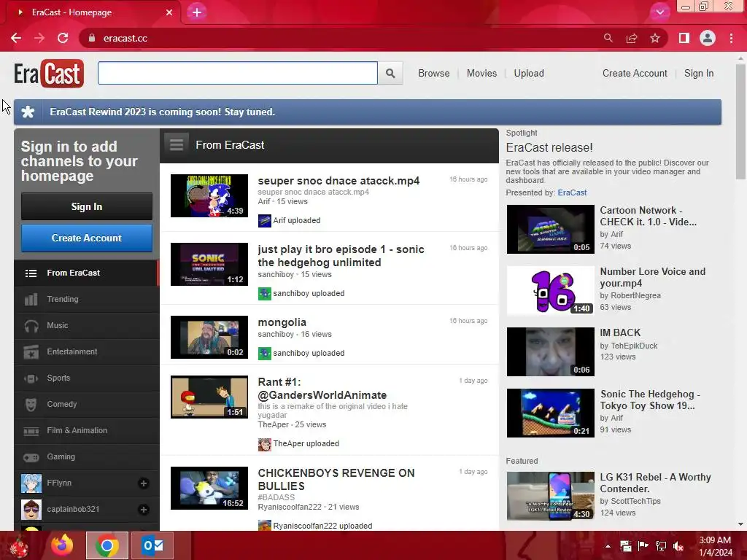The width and height of the screenshot is (747, 560).
Task: Expand Chrome tab search dropdown arrow
Action: tap(659, 12)
